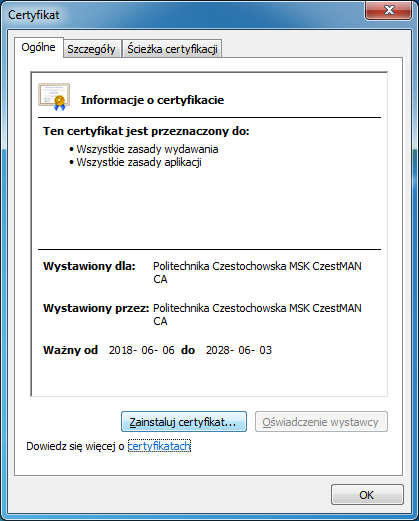This screenshot has height=521, width=419.
Task: Open the Szczegóły tab
Action: click(92, 49)
